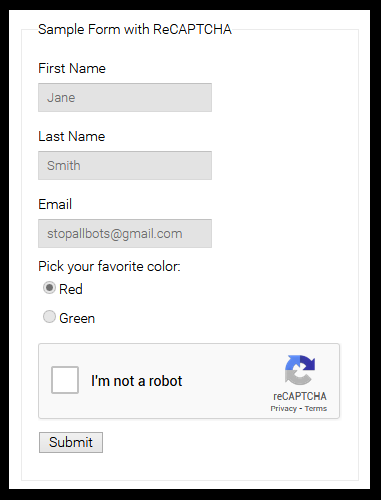The height and width of the screenshot is (500, 381).
Task: Click the Email label above the field
Action: click(x=55, y=204)
